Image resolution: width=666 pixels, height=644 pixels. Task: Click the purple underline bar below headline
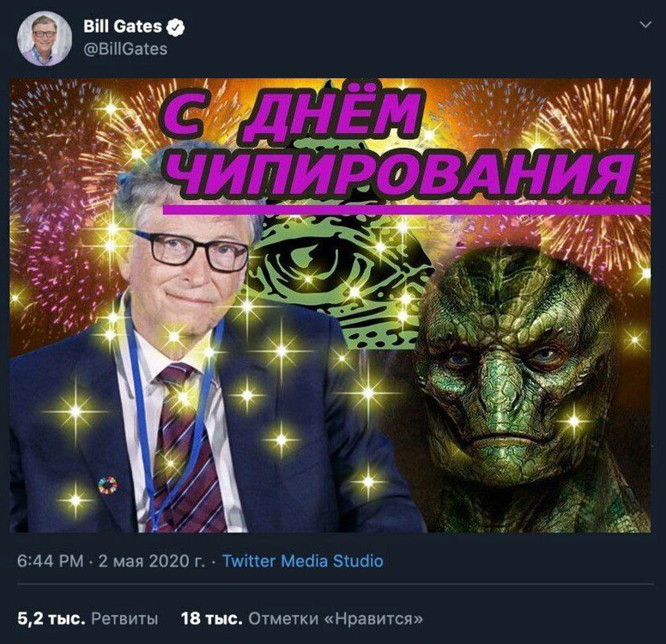pyautogui.click(x=407, y=210)
